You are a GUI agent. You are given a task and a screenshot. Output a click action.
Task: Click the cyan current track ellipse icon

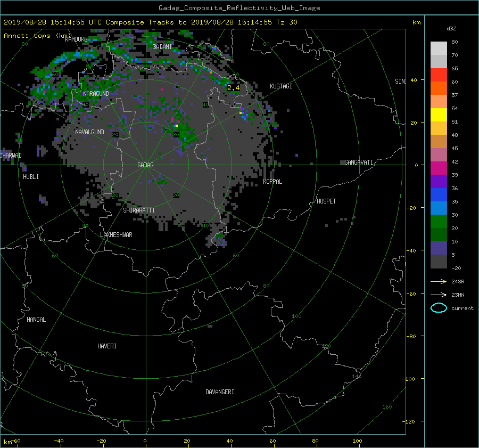pyautogui.click(x=439, y=308)
